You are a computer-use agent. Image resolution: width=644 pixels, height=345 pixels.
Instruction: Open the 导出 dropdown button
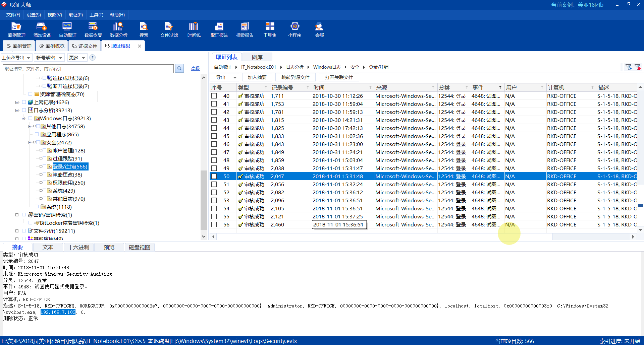[224, 77]
